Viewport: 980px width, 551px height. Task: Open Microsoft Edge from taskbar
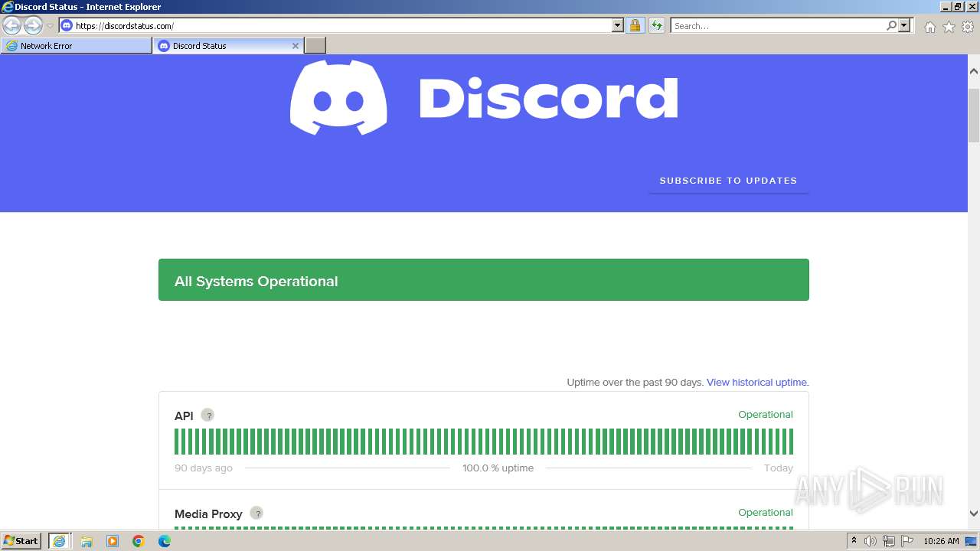click(x=165, y=541)
